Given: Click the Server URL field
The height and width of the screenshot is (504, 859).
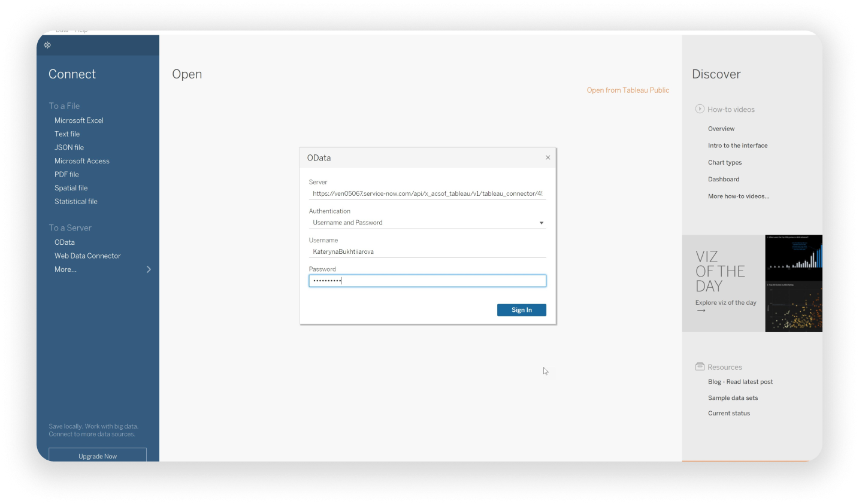Looking at the screenshot, I should (x=427, y=193).
